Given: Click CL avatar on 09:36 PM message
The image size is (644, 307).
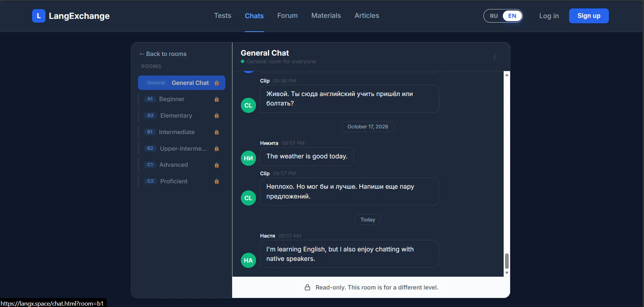Looking at the screenshot, I should [248, 105].
